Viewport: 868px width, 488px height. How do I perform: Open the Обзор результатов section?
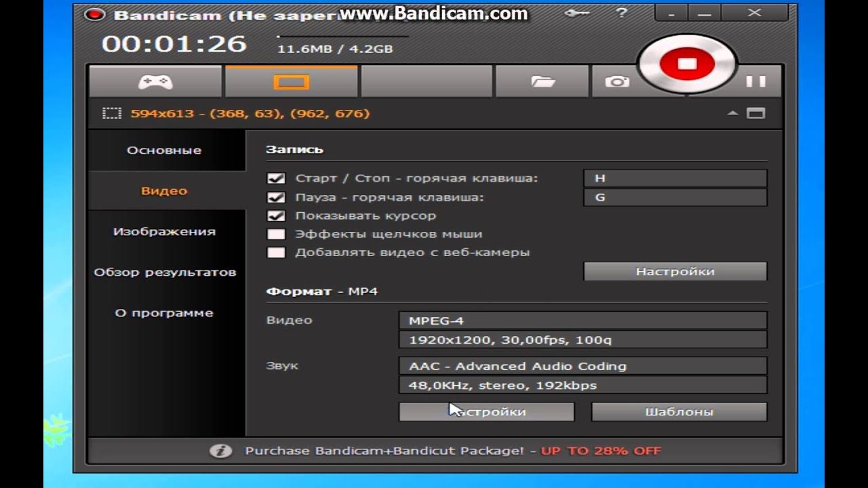click(x=165, y=272)
